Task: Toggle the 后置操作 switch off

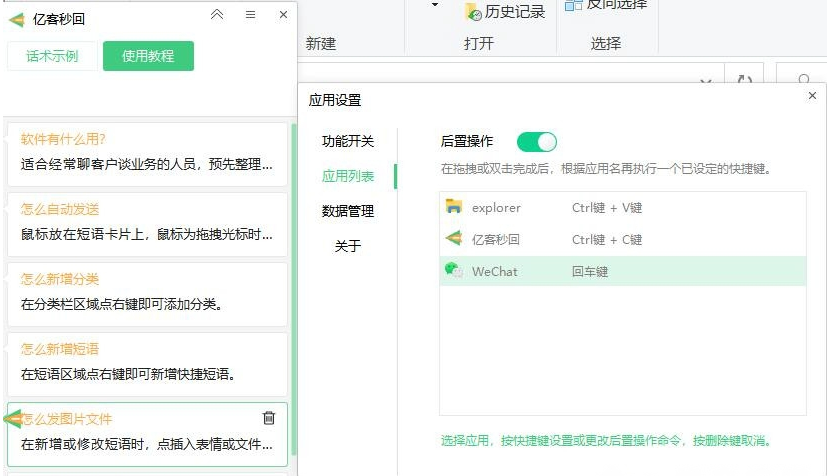Action: pyautogui.click(x=537, y=142)
